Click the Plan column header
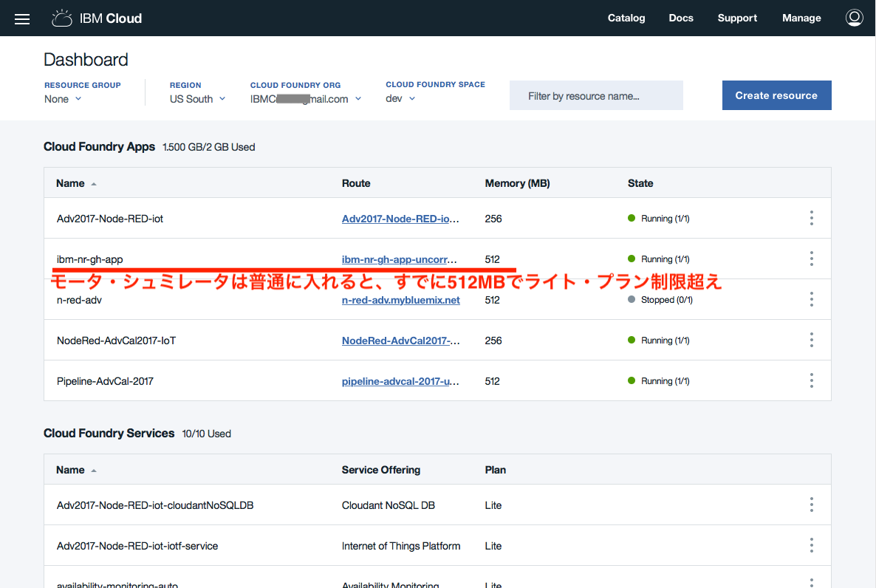 (x=495, y=470)
